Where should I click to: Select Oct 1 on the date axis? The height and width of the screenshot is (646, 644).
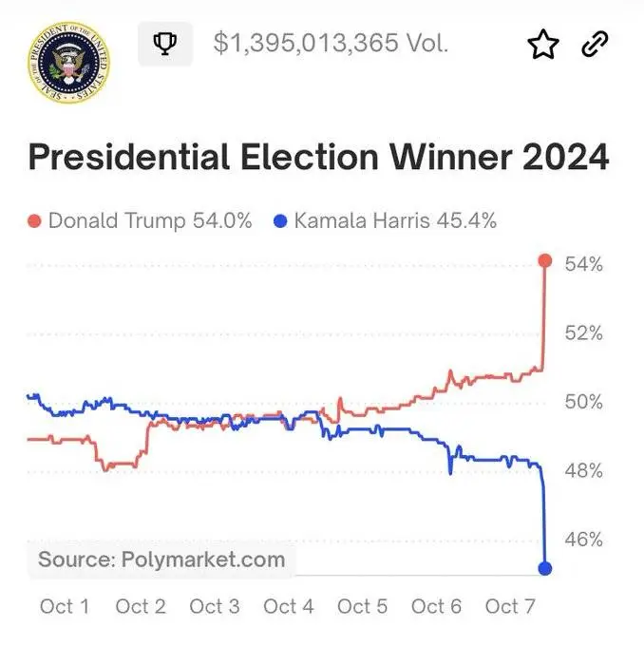pyautogui.click(x=66, y=606)
